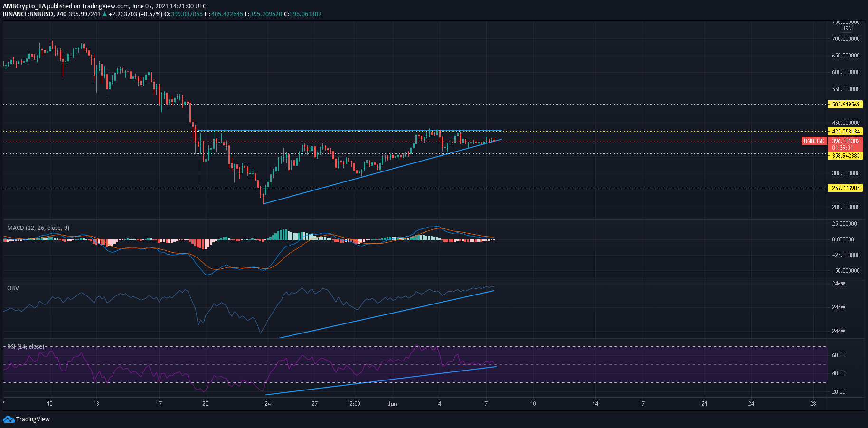Click the RSI (14, close) label

[x=26, y=346]
